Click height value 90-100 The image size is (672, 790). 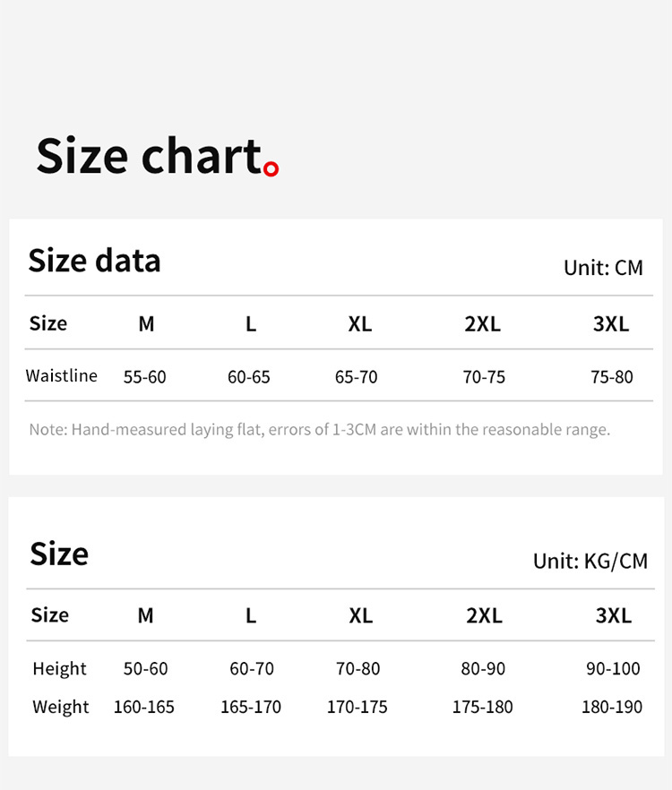point(613,668)
